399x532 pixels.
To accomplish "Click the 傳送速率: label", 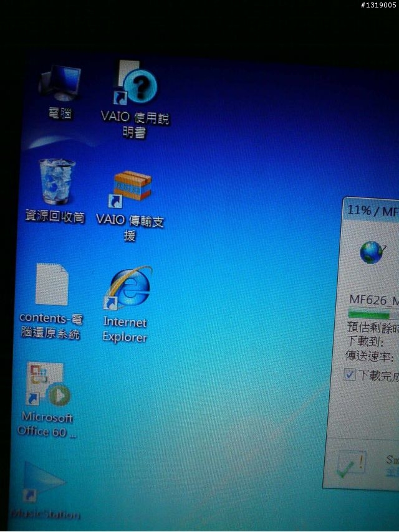I will [x=370, y=356].
